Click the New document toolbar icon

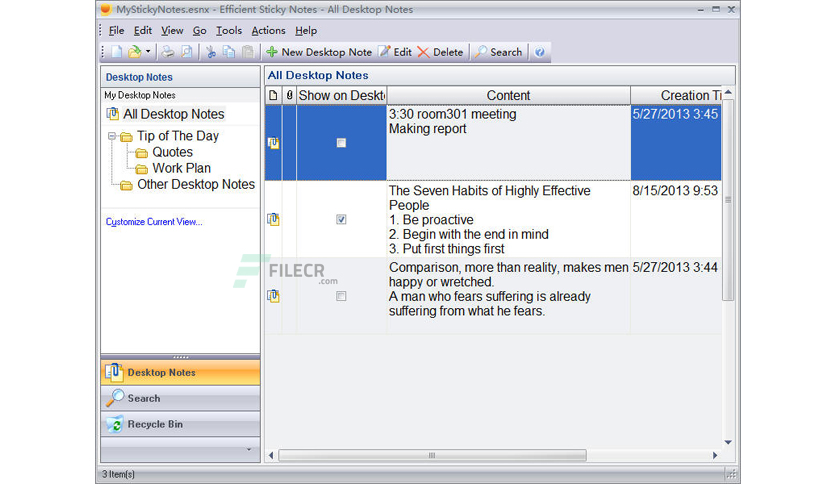tap(117, 52)
